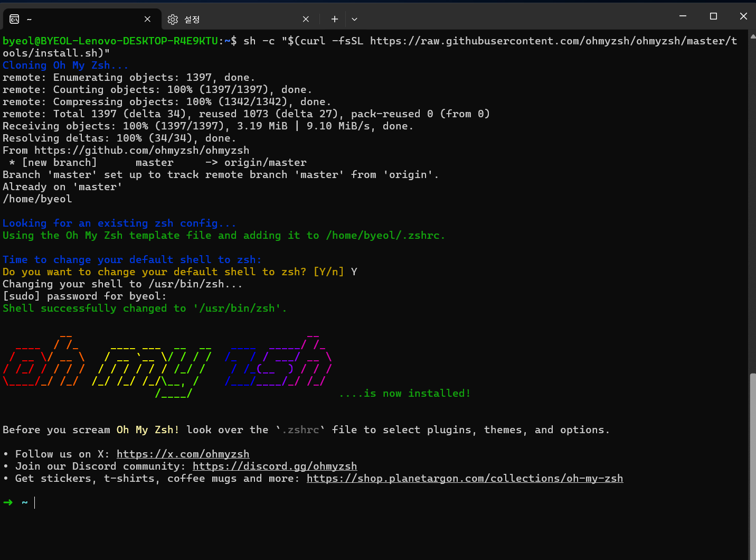
Task: Click '[sudo] password for byeol:' line
Action: (x=84, y=296)
